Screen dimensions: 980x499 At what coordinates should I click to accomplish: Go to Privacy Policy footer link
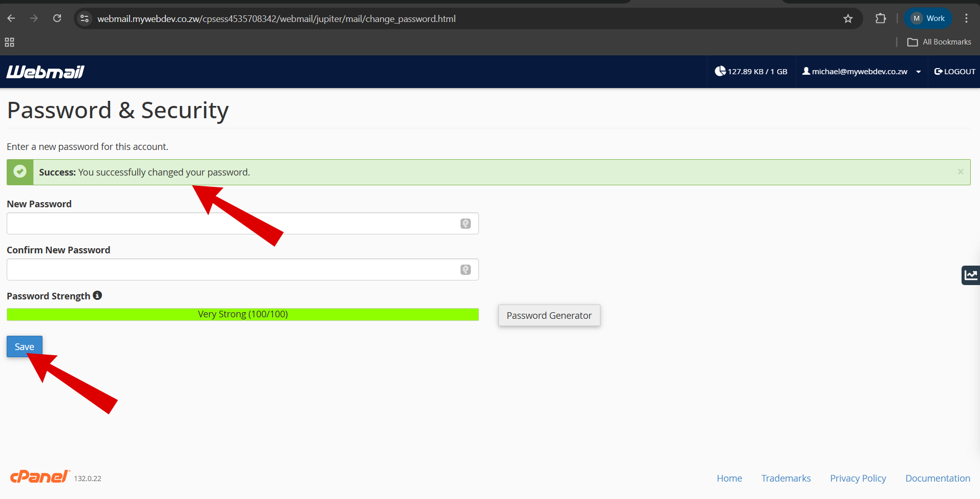(858, 478)
